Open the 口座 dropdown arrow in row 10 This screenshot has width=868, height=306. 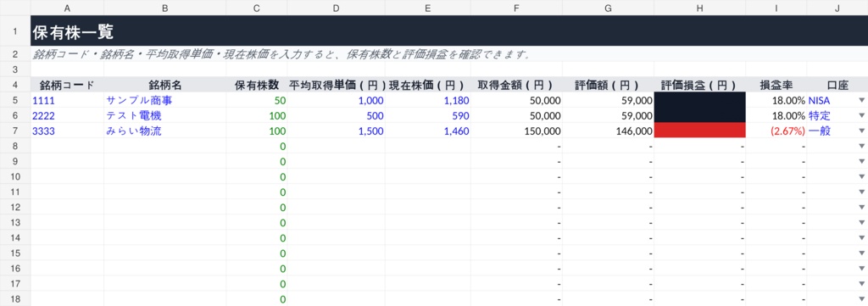pos(861,177)
